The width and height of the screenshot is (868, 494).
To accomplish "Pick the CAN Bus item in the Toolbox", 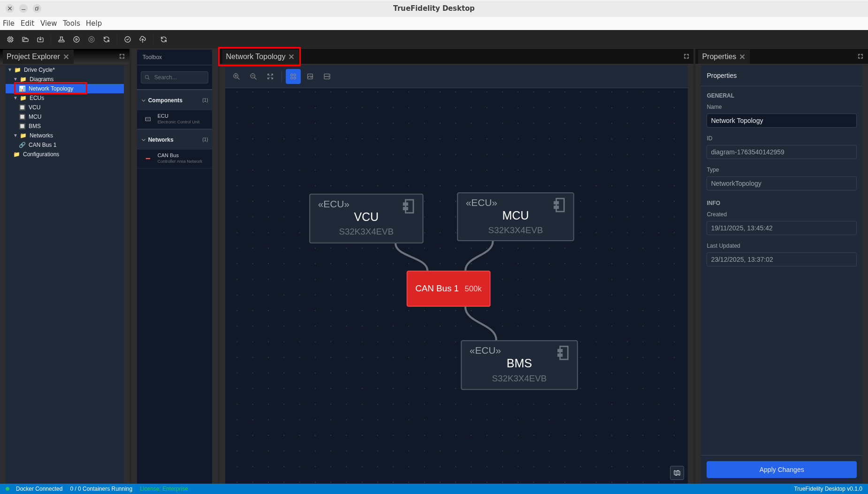I will click(x=175, y=159).
